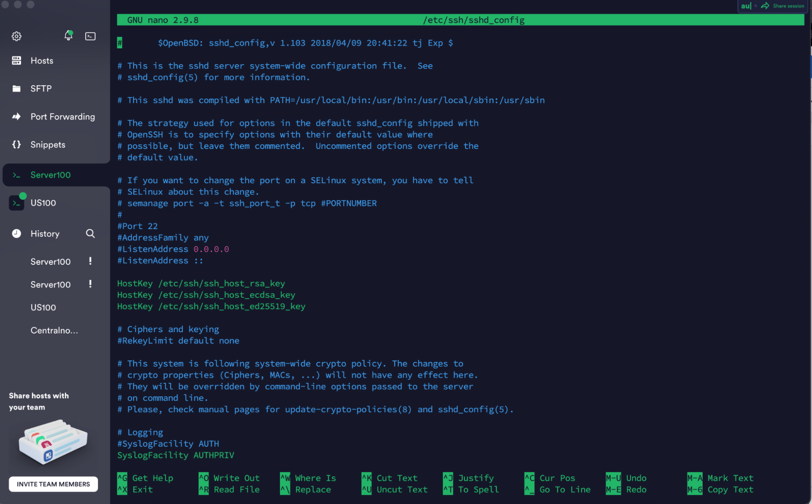Viewport: 812px width, 504px height.
Task: Click the first Server100 history warning mark
Action: tap(90, 261)
